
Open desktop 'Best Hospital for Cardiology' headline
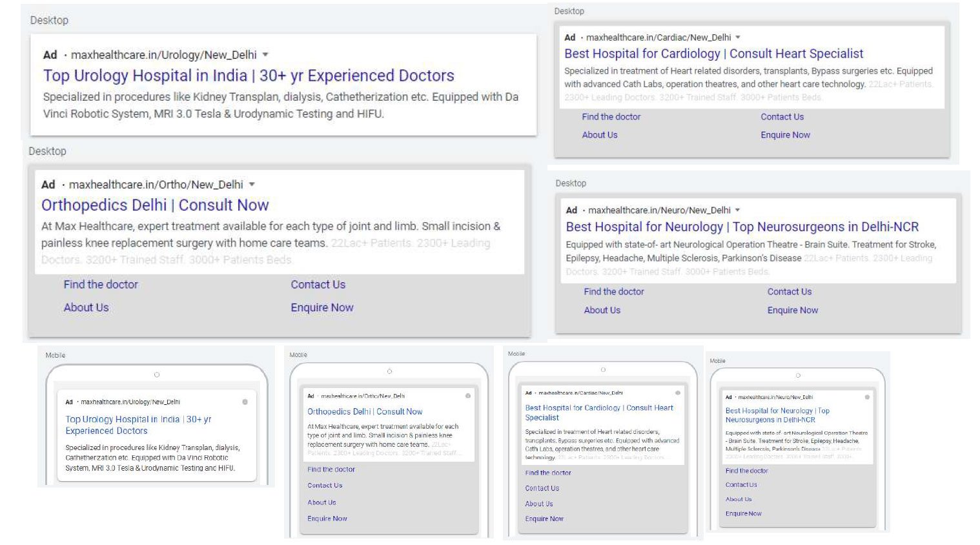(713, 54)
